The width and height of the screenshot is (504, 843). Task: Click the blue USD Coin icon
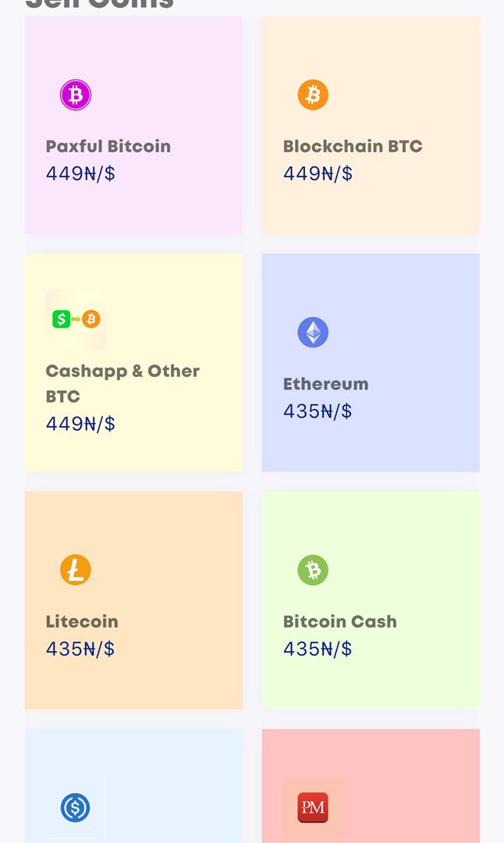(x=75, y=808)
